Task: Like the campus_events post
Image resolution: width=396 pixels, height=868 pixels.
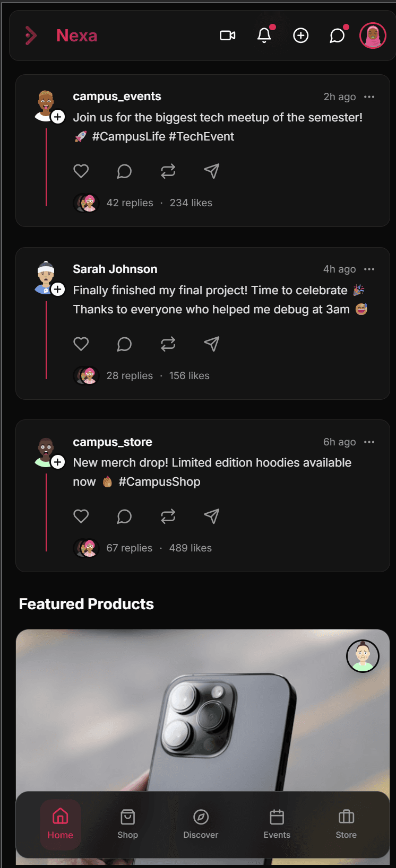Action: click(81, 171)
